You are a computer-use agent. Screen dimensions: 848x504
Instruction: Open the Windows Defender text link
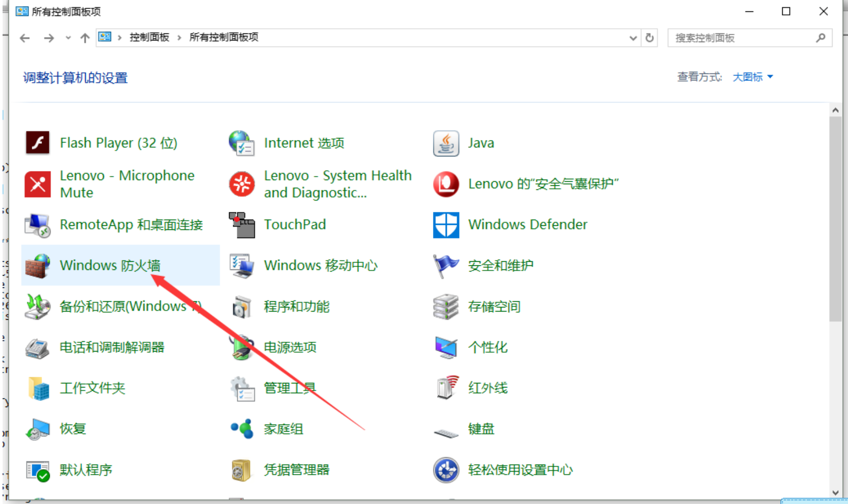[x=527, y=224]
